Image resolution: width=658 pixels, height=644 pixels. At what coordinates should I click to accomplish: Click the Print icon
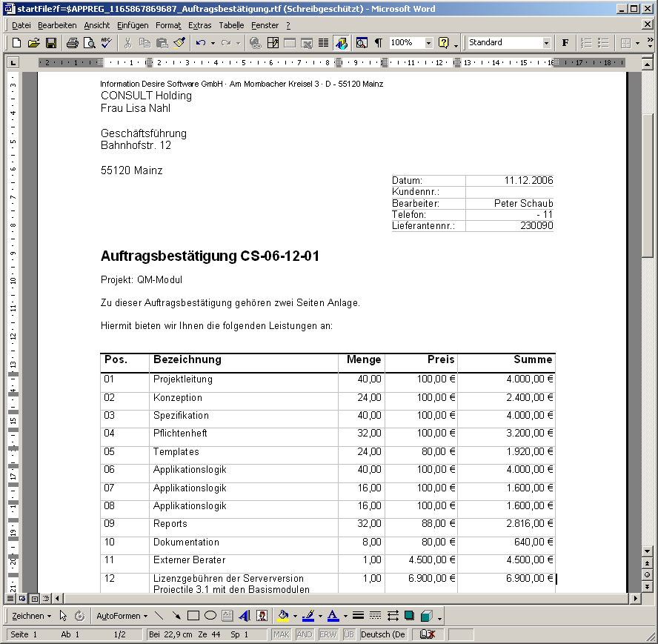tap(72, 43)
